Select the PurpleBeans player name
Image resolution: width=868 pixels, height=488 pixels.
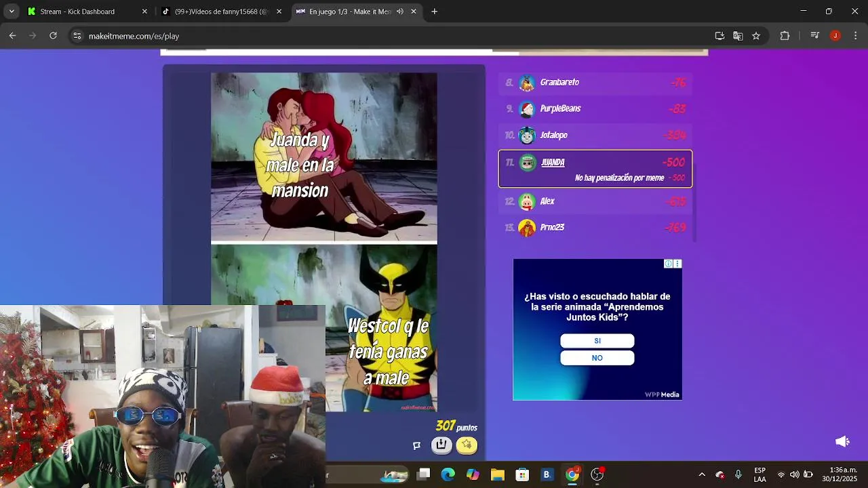click(560, 108)
